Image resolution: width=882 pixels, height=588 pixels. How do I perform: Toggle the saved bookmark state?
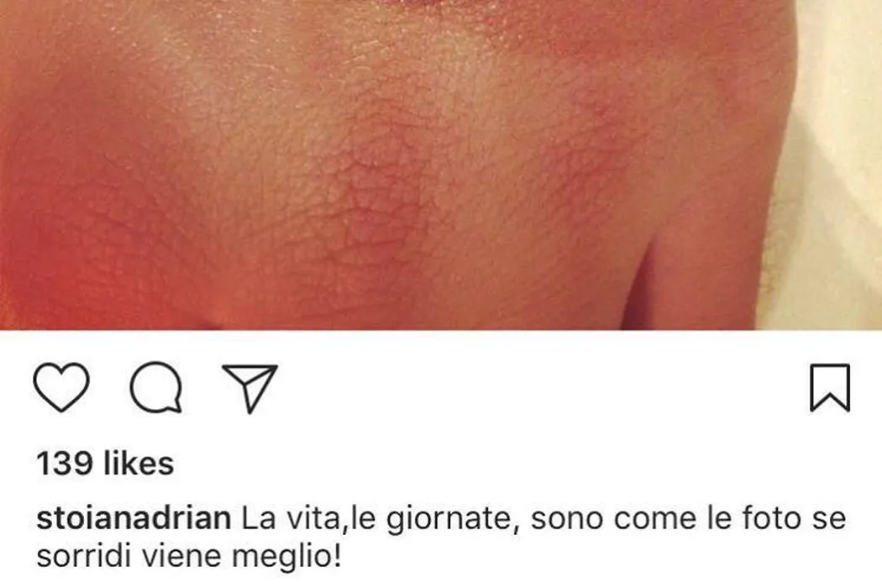[x=830, y=388]
